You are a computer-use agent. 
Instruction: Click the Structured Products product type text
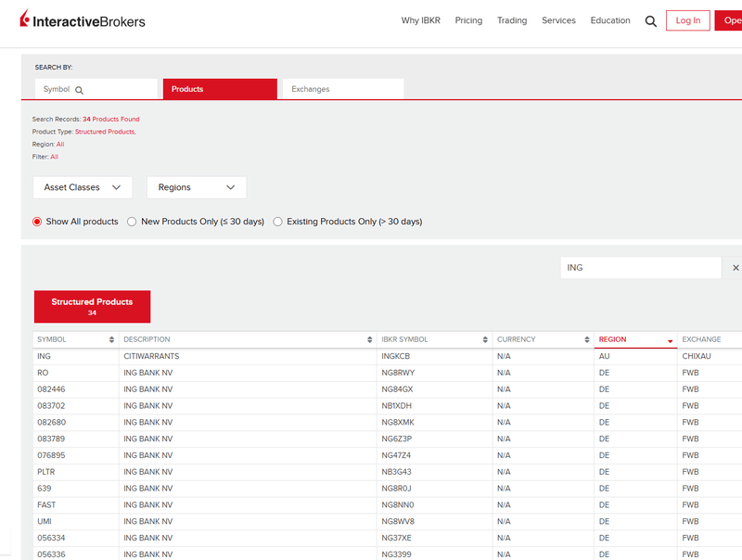[x=105, y=132]
